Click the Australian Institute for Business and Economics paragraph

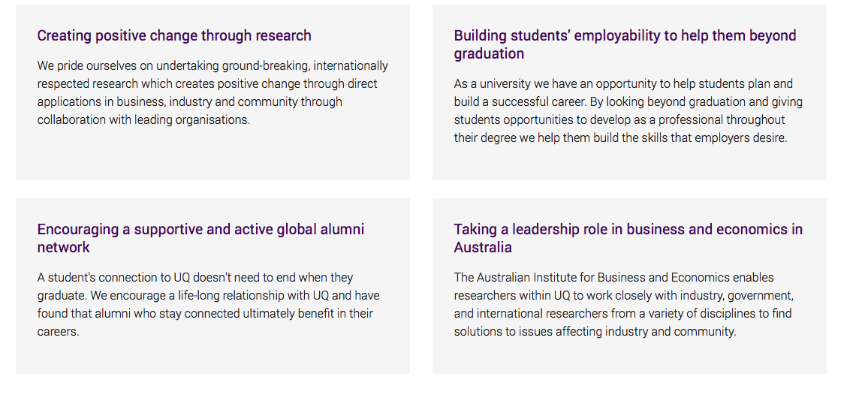coord(624,304)
